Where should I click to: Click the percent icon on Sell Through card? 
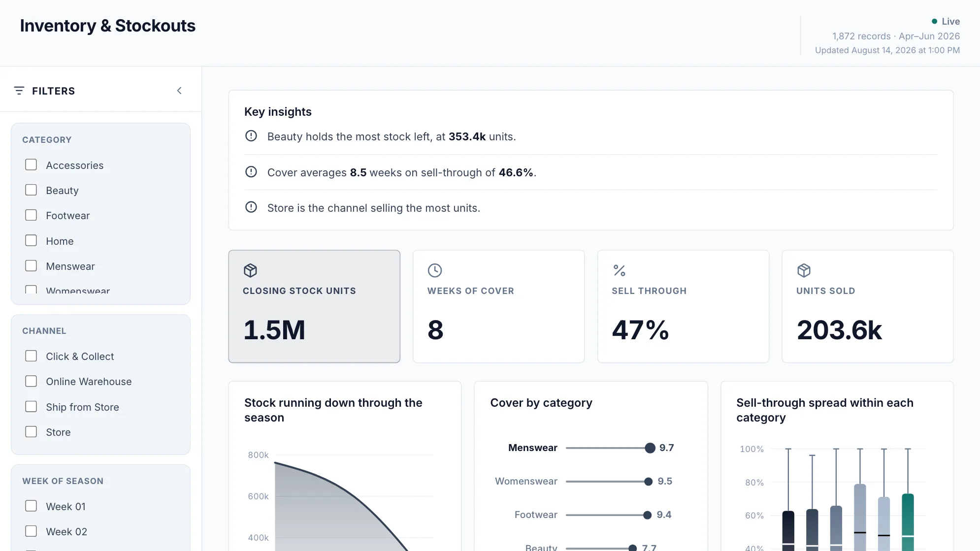click(x=619, y=270)
